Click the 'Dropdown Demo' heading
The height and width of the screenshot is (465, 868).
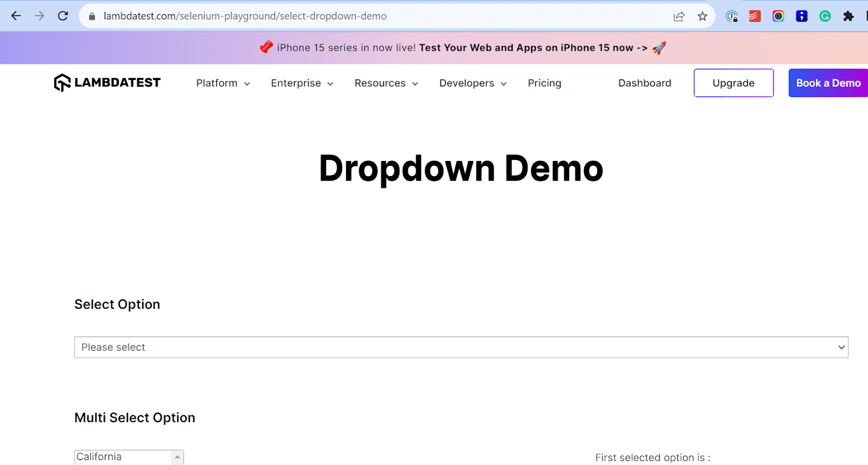coord(461,169)
